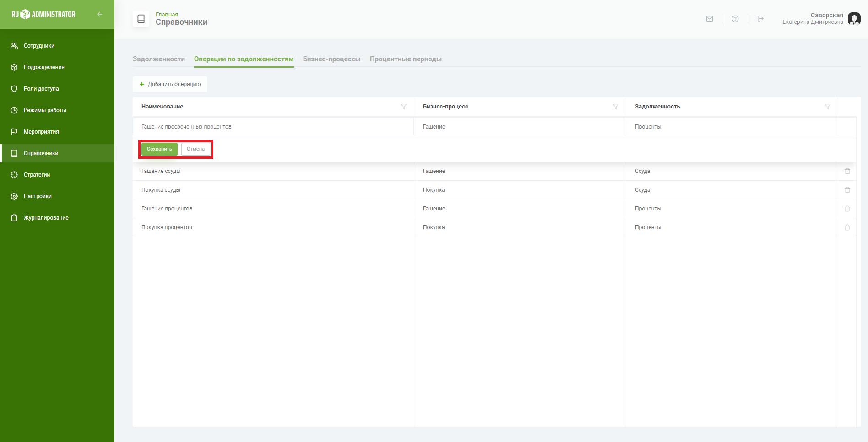
Task: Click the Журналирование clipboard icon
Action: pyautogui.click(x=14, y=218)
